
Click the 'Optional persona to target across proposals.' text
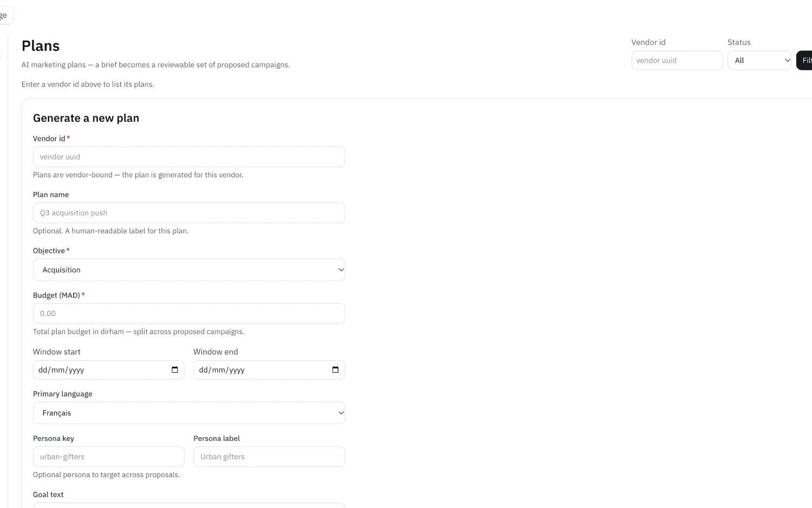[x=107, y=475]
